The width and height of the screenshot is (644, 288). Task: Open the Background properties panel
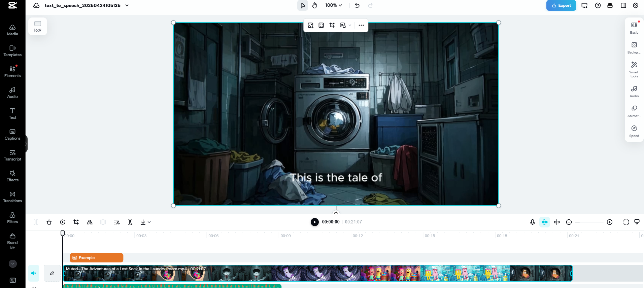[x=634, y=47]
